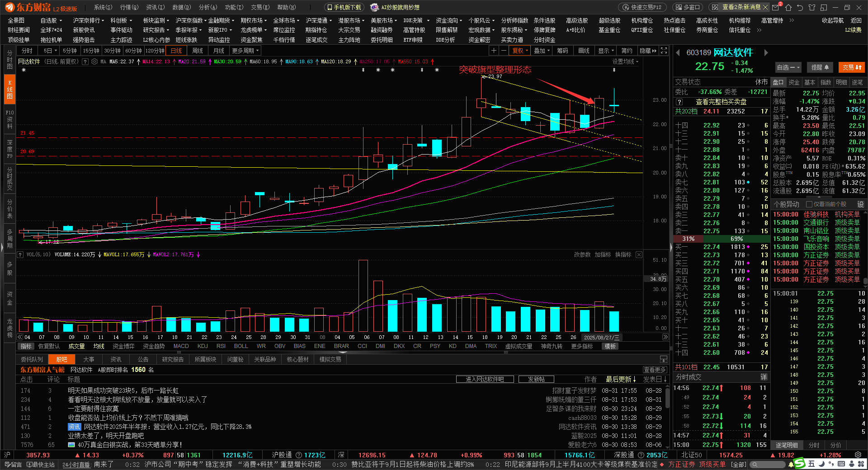The height and width of the screenshot is (470, 868).
Task: Click the help question mark next to VOL
Action: [20, 255]
